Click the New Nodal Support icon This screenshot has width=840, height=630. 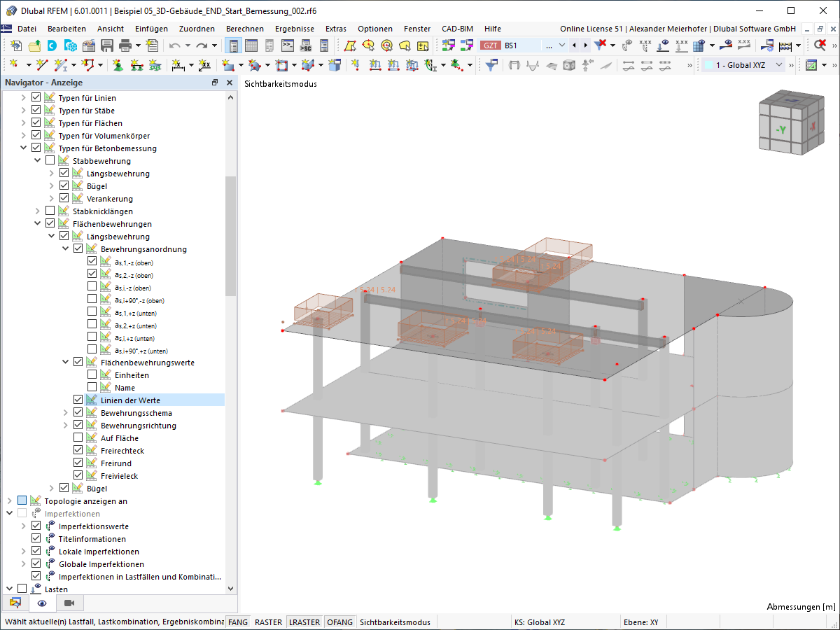[118, 65]
